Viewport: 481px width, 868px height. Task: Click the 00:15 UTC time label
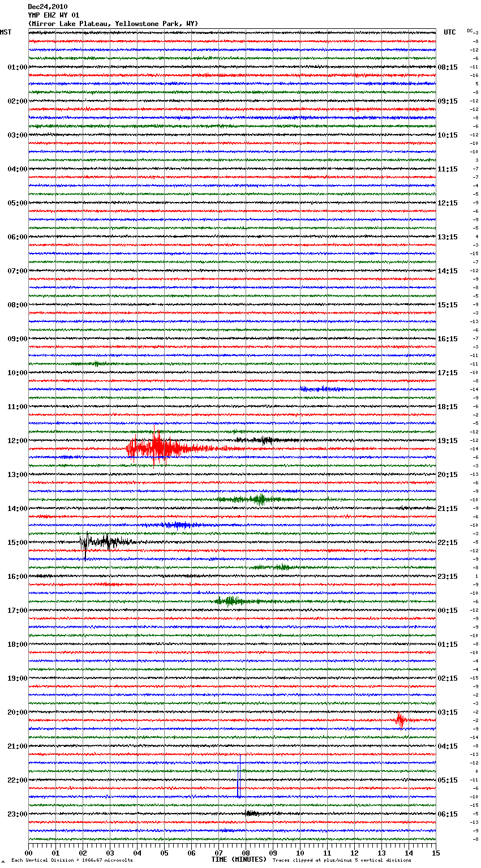(448, 611)
